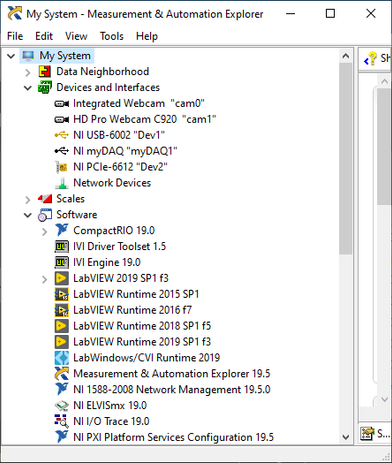This screenshot has width=392, height=463.
Task: Click the LabVIEW Runtime 2018 SP1 f5 icon
Action: 62,326
